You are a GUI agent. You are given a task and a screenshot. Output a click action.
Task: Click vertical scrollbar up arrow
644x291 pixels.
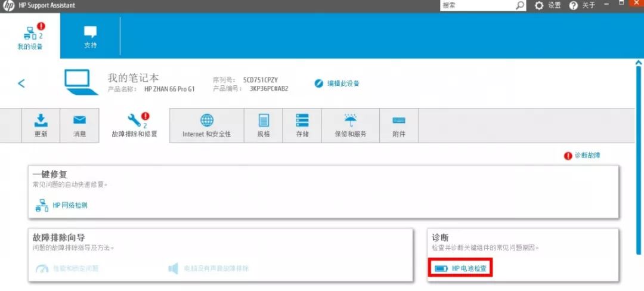[x=638, y=63]
